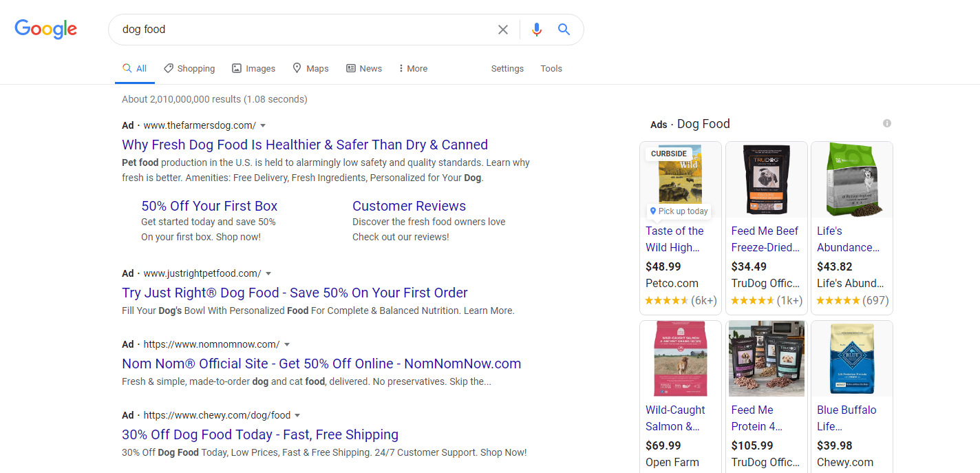The width and height of the screenshot is (980, 473).
Task: Click into the dog food search field
Action: [x=303, y=30]
